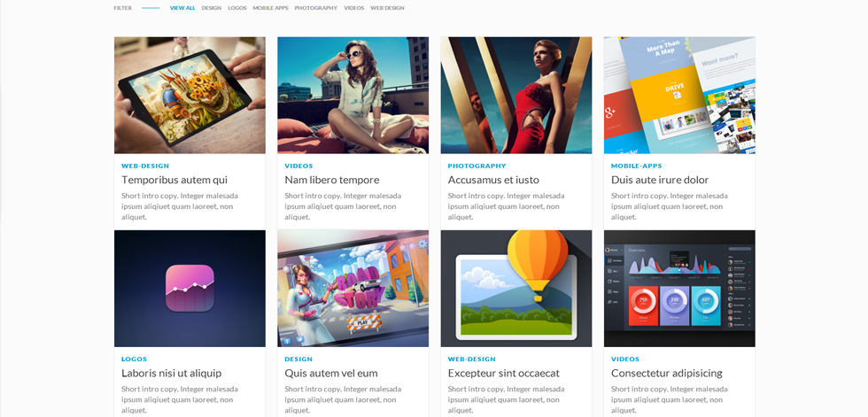
Task: Filter portfolio by Photography
Action: tap(315, 8)
